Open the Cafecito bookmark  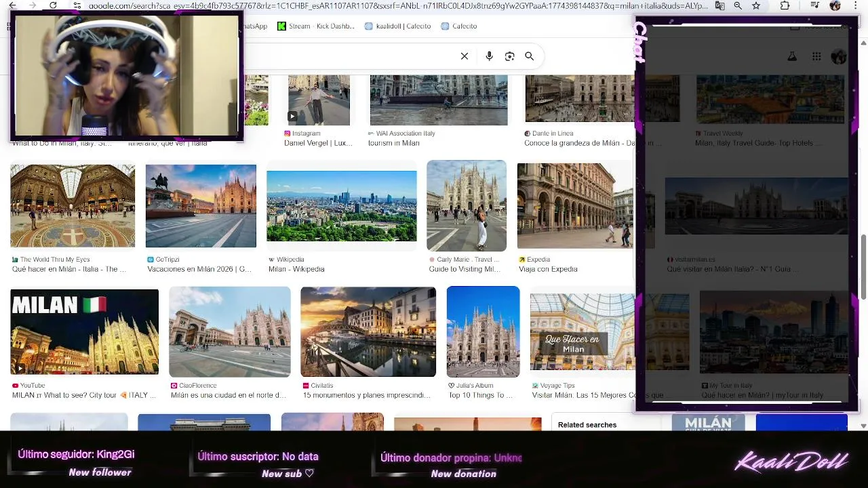pyautogui.click(x=459, y=26)
